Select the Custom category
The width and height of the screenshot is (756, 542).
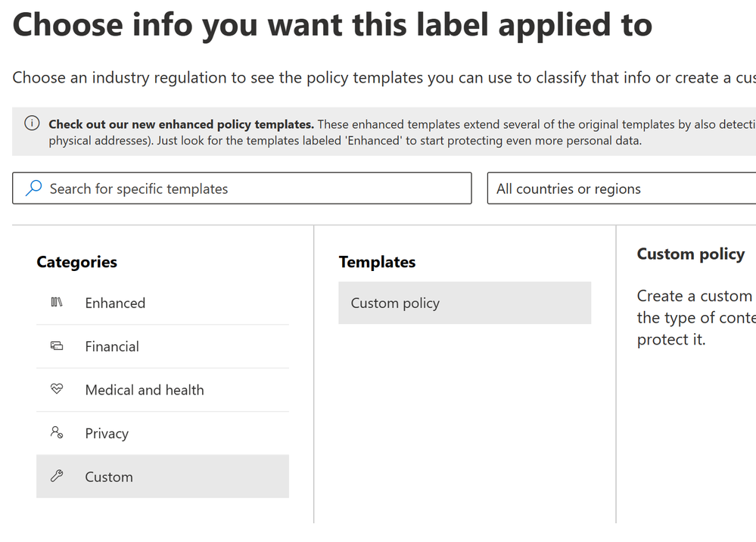point(163,476)
